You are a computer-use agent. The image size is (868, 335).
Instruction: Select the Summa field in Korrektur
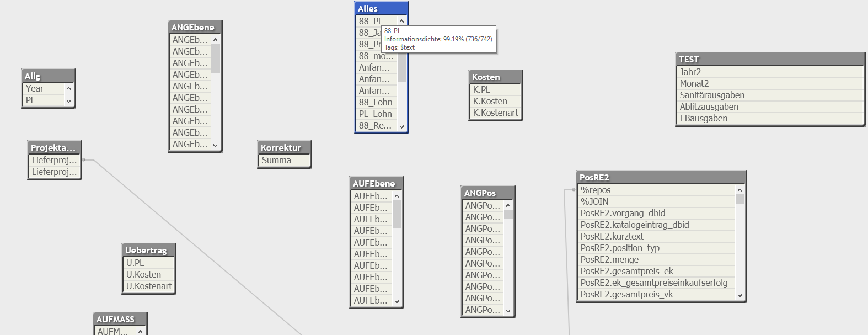pyautogui.click(x=276, y=161)
